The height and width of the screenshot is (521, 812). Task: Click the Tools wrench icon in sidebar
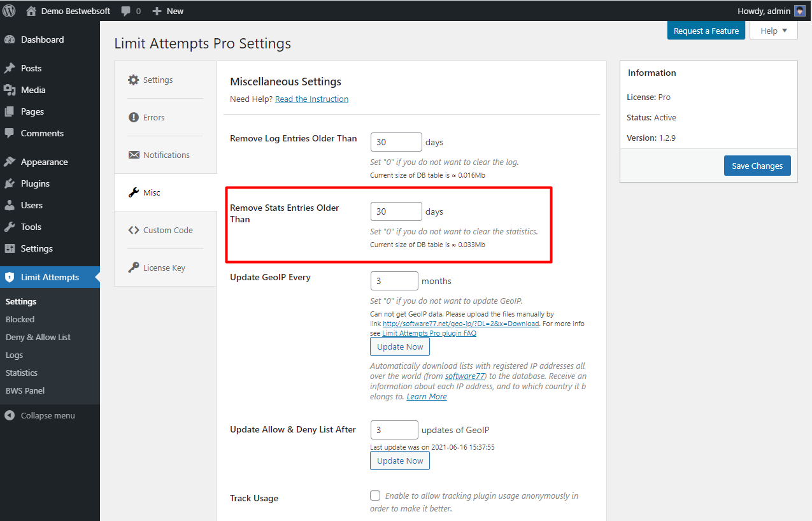click(10, 227)
